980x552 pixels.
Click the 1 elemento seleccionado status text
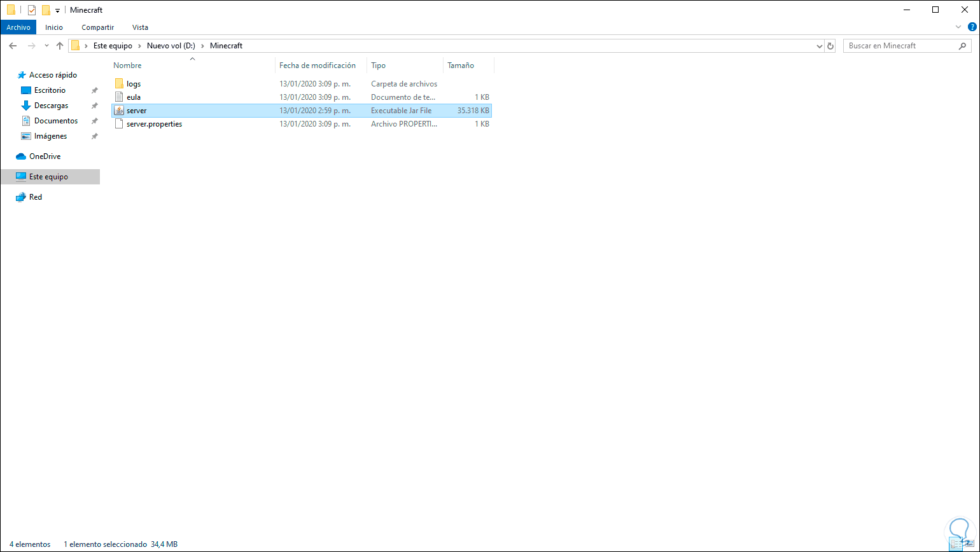tap(105, 544)
